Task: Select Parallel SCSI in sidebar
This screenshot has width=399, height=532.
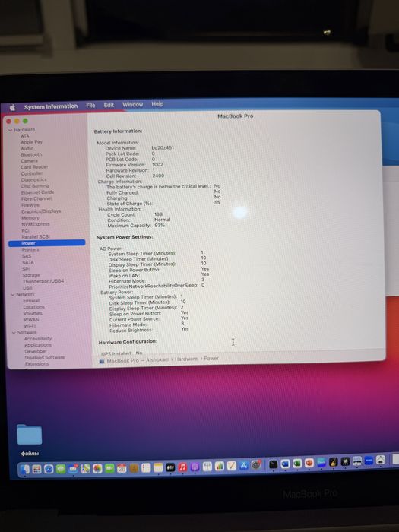Action: [x=36, y=237]
